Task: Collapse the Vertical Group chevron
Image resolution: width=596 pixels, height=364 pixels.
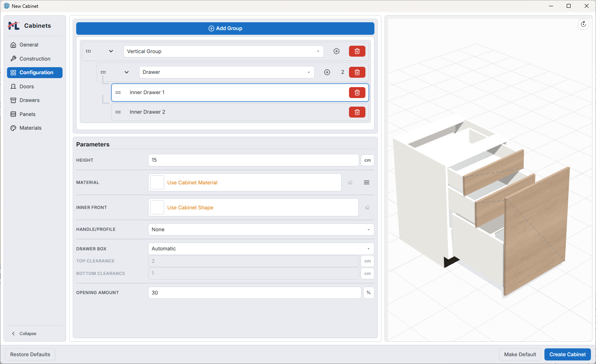Action: point(111,51)
